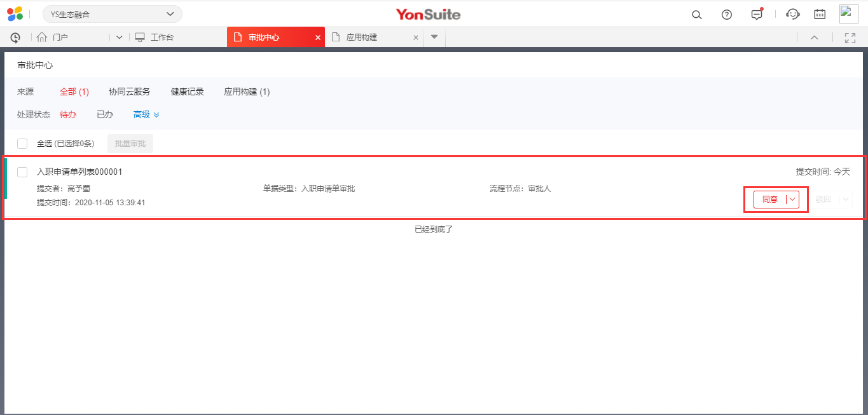Filter source by 协同云服务
Screen dimensions: 868x415
(130, 92)
